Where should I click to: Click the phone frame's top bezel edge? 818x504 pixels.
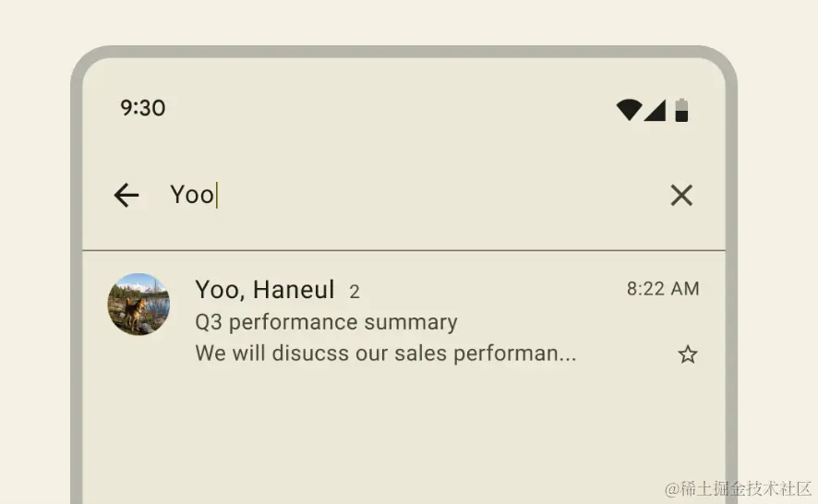pyautogui.click(x=403, y=52)
